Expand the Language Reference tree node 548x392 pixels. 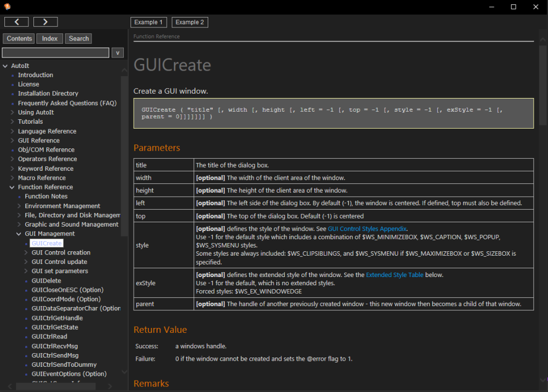13,131
